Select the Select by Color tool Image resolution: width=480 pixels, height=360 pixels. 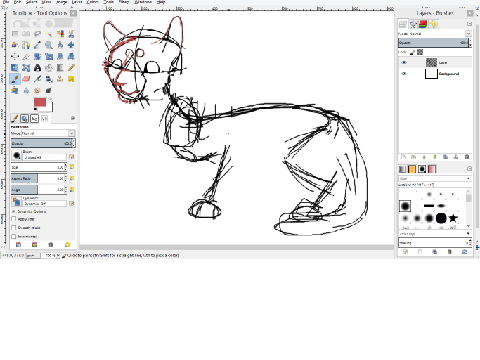[60, 34]
